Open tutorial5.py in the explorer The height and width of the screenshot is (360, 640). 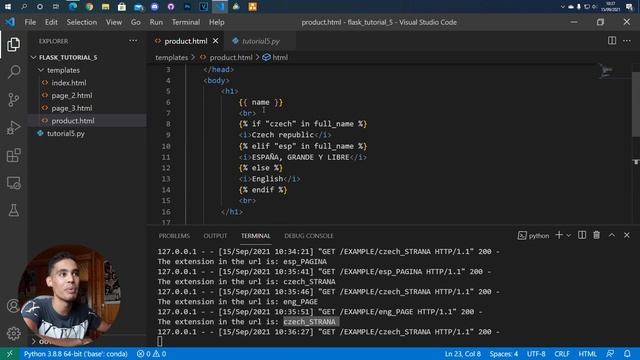pos(87,133)
